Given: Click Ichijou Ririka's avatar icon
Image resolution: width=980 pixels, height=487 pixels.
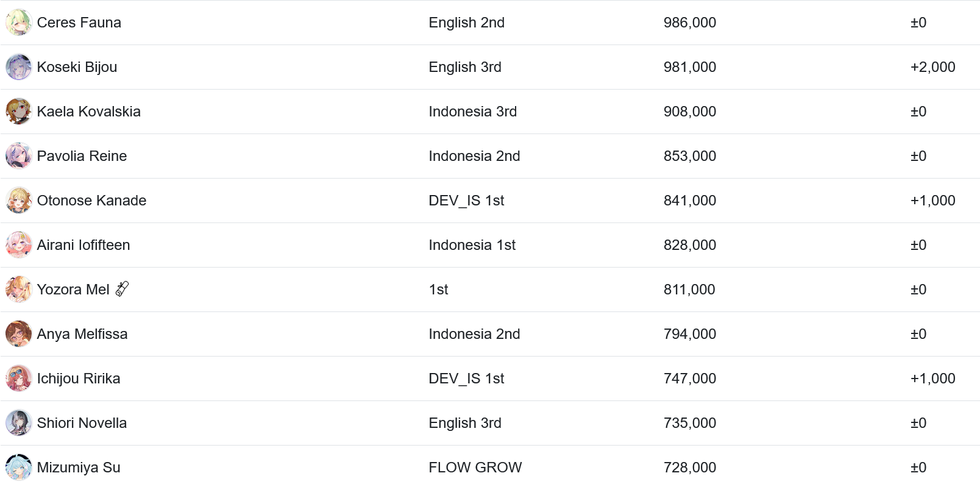Looking at the screenshot, I should coord(19,379).
